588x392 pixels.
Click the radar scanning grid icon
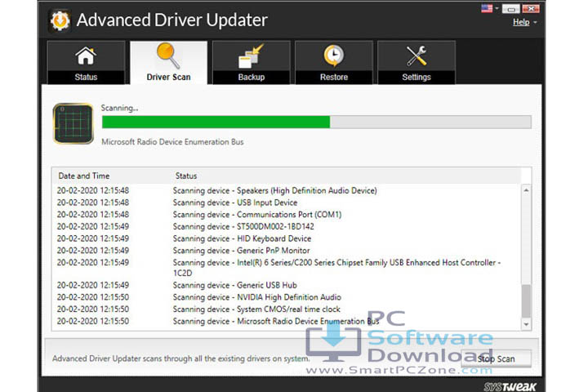tap(73, 124)
